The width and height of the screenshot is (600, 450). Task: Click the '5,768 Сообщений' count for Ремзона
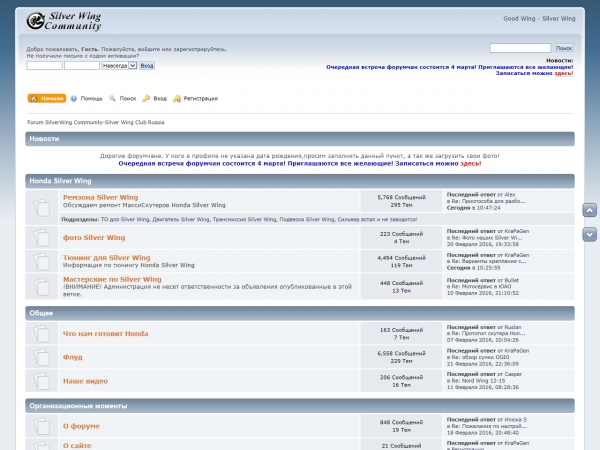(401, 197)
